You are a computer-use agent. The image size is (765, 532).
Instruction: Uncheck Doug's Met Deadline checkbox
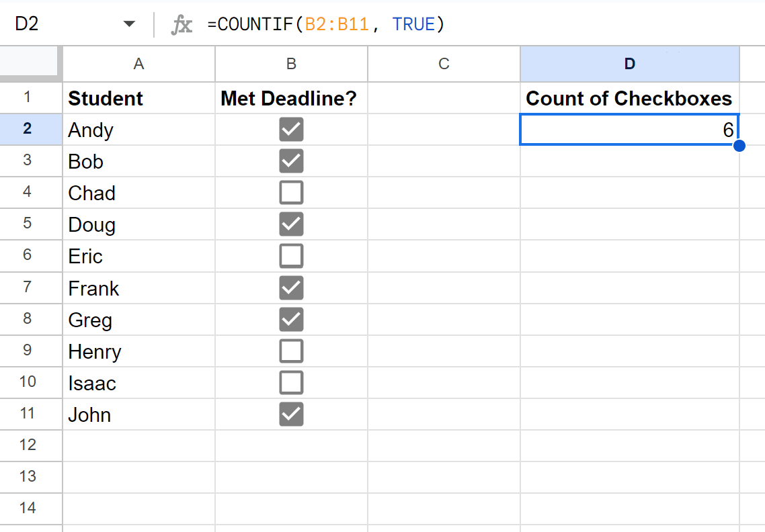tap(290, 224)
